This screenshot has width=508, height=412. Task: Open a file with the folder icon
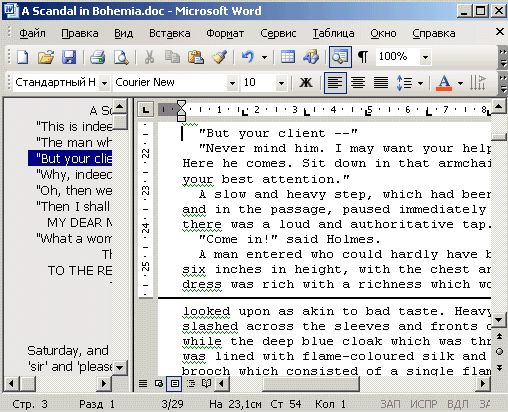(46, 57)
